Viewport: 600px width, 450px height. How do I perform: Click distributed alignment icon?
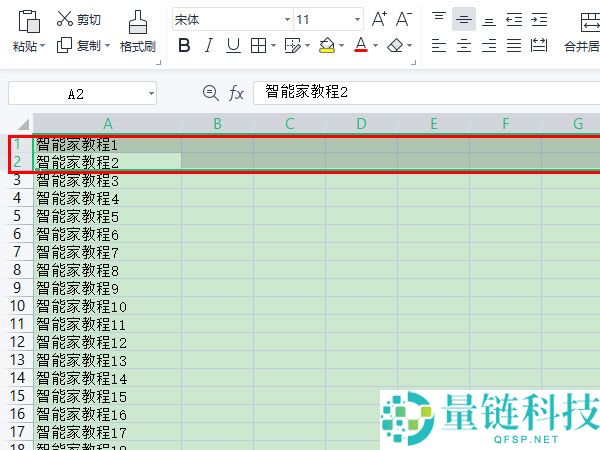point(539,46)
